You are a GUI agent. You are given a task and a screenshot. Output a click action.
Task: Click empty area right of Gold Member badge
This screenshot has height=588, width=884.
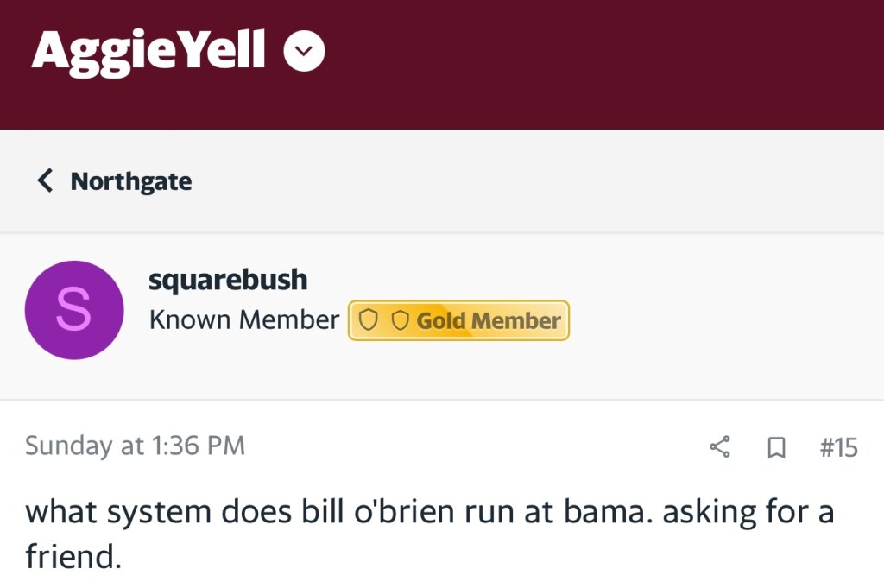[725, 321]
